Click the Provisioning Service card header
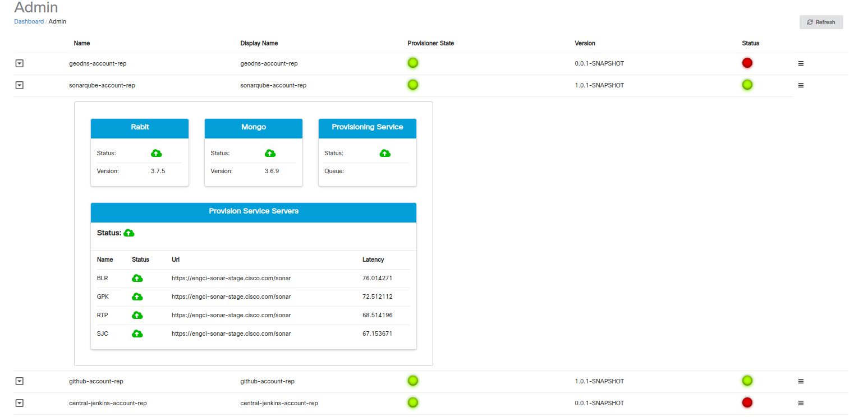This screenshot has height=417, width=868. [368, 128]
